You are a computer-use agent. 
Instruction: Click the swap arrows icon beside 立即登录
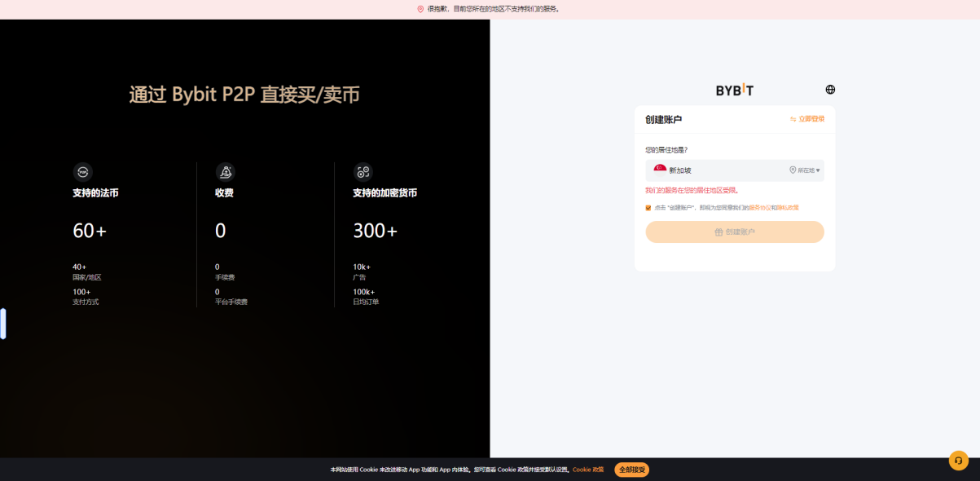click(793, 119)
